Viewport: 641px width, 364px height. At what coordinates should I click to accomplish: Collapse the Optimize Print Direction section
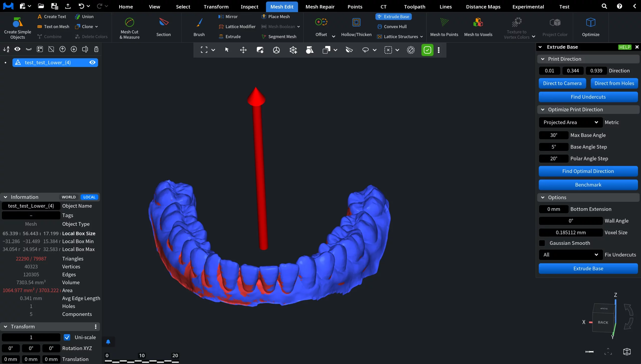tap(543, 110)
